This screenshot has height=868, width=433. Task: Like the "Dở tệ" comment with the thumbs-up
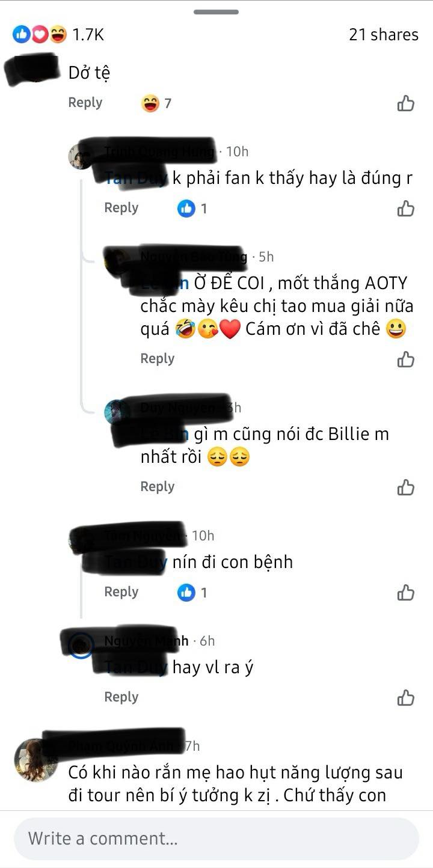pyautogui.click(x=406, y=103)
